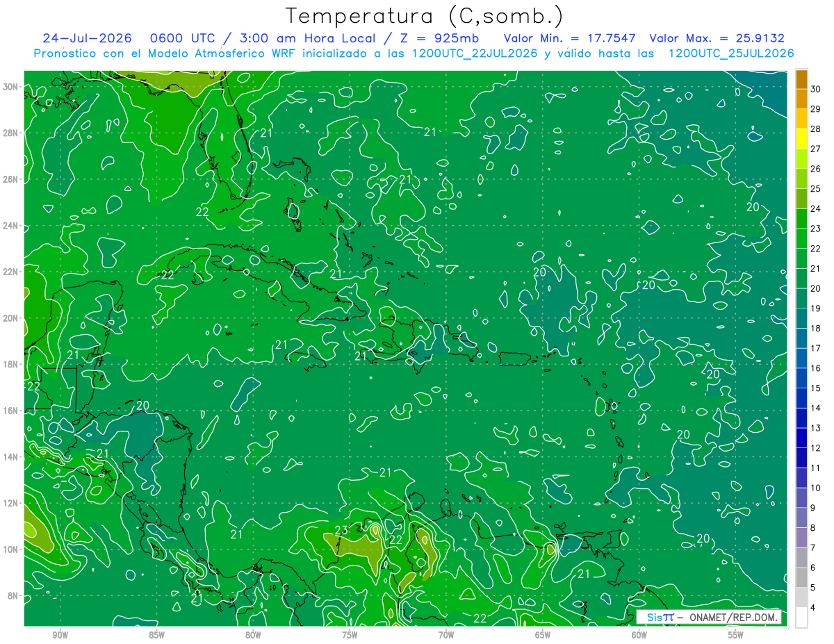834x644 pixels.
Task: Click the latitude axis label "8N"
Action: (14, 595)
